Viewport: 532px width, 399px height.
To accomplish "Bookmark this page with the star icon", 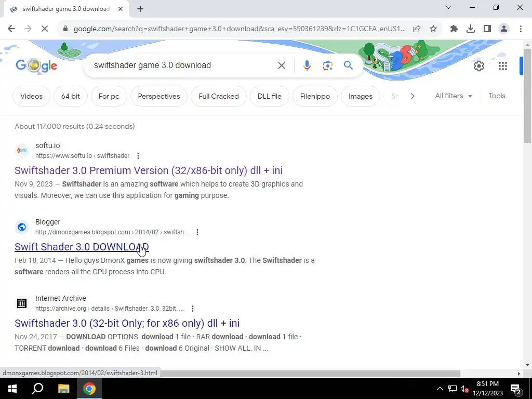I will tap(433, 29).
